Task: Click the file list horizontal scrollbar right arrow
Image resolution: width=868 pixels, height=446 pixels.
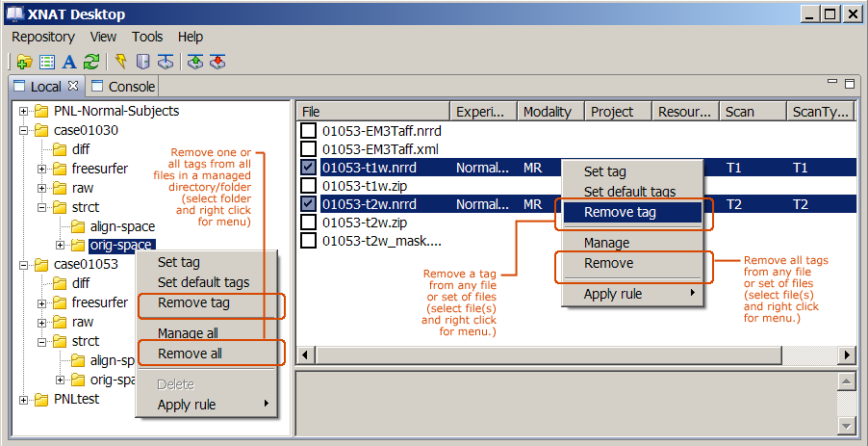Action: click(x=848, y=355)
